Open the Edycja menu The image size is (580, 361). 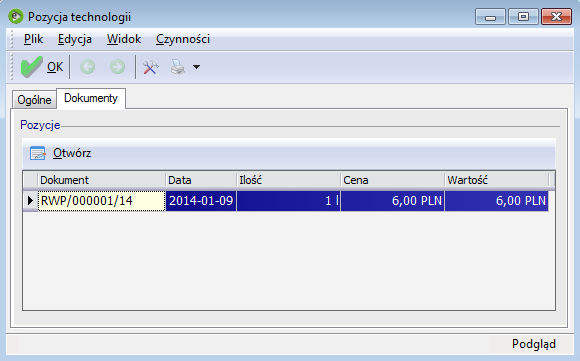pos(75,39)
